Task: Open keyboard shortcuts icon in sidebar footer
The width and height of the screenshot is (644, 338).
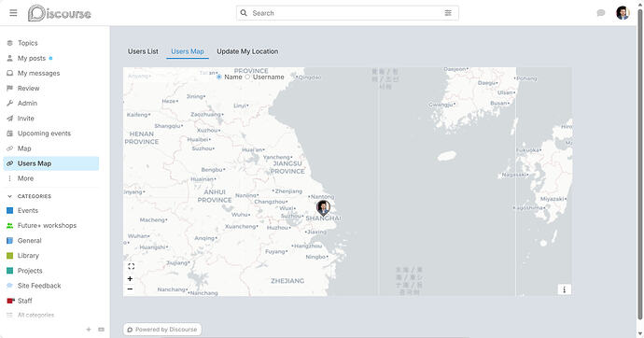Action: (x=102, y=330)
